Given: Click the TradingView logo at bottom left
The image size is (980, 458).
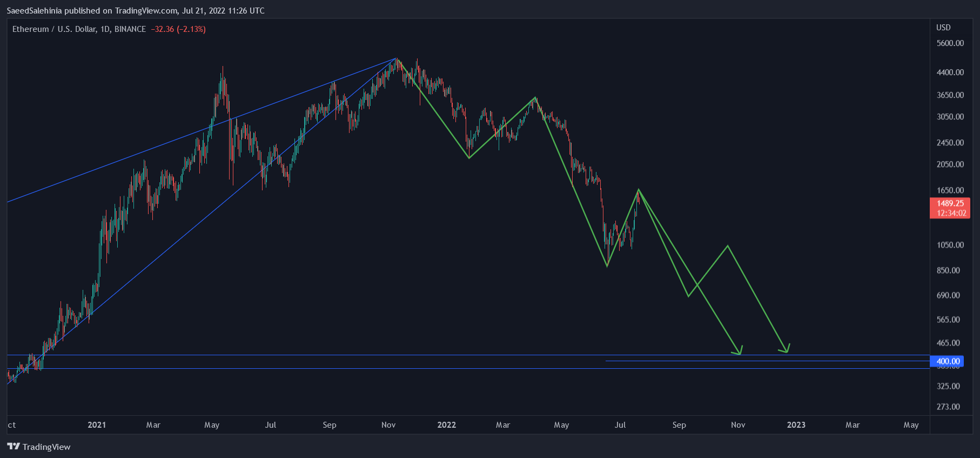Looking at the screenshot, I should coord(39,447).
